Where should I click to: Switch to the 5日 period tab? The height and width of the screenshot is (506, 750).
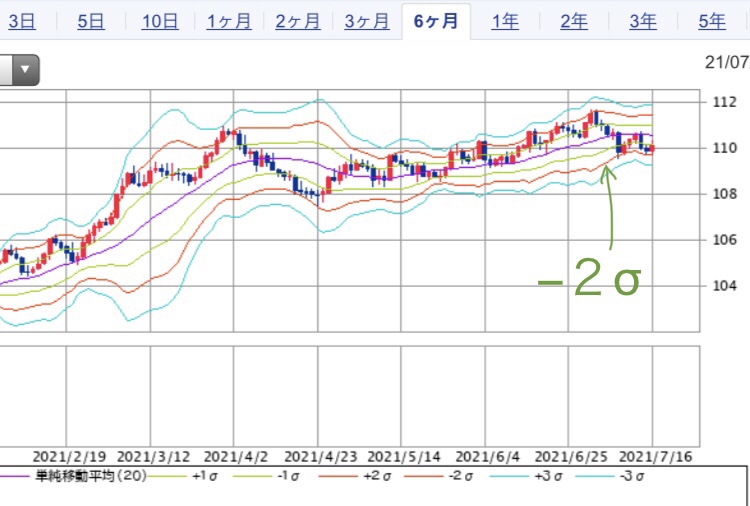click(90, 22)
